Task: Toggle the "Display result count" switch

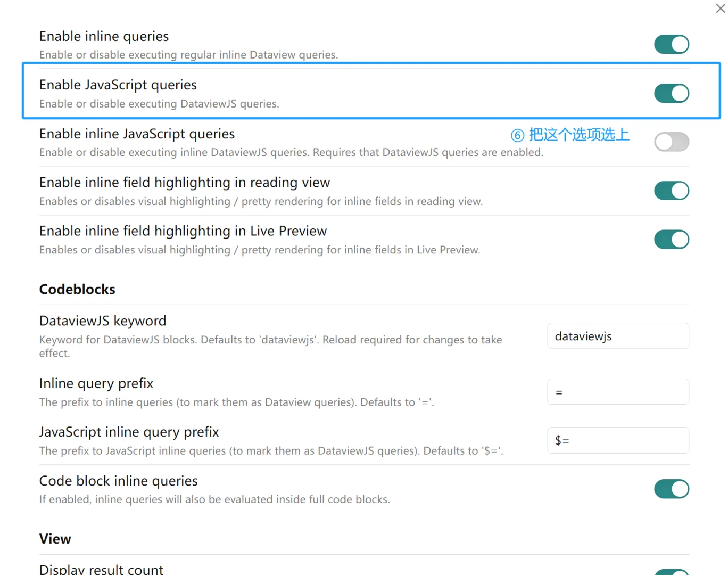Action: pos(672,571)
